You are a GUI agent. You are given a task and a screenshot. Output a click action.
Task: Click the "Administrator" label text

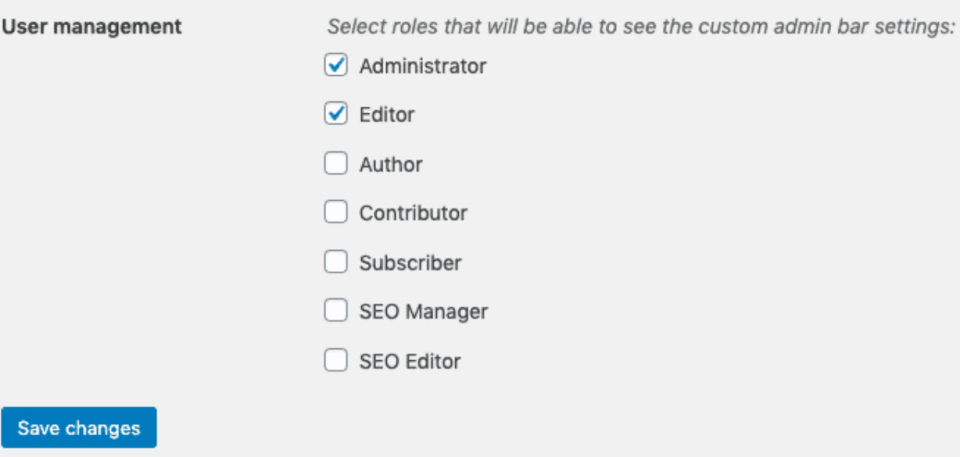422,67
